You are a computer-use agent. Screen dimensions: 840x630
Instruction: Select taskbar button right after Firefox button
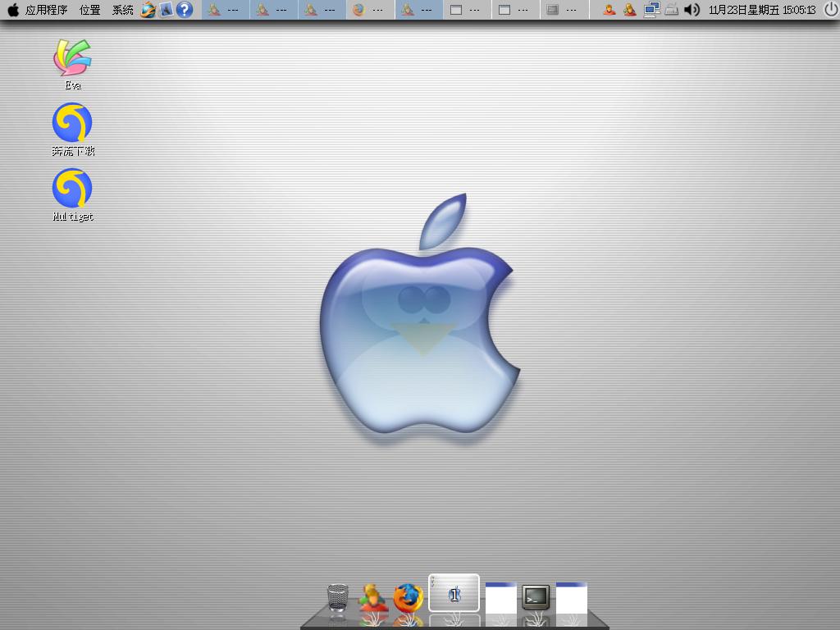[419, 10]
